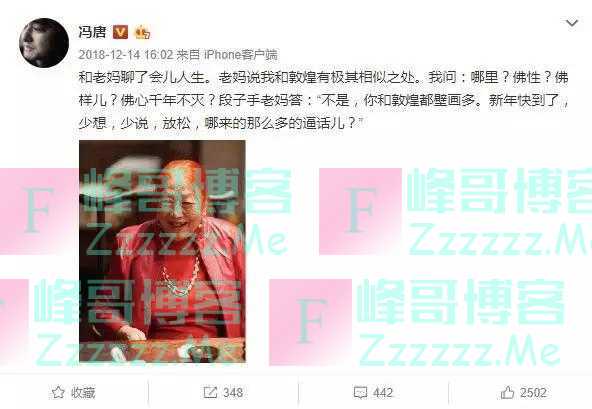
Task: Click the 收藏 label
Action: 83,393
